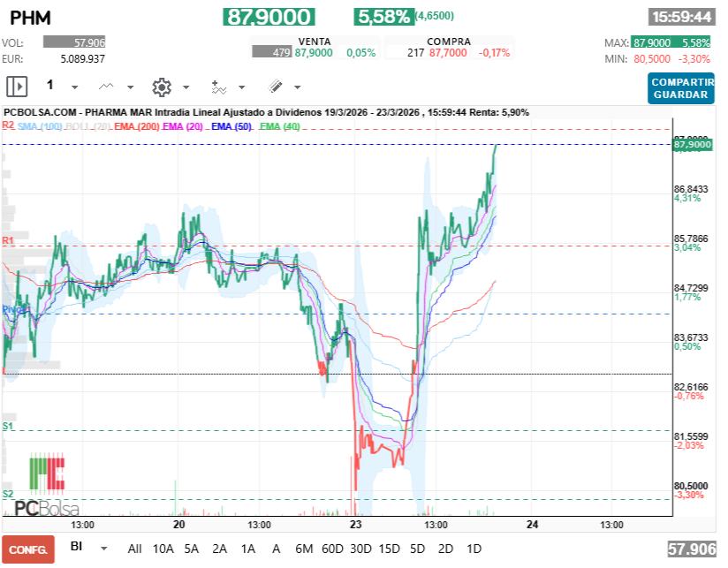Open the chart settings gear icon
Screen dimensions: 728x568
point(161,87)
